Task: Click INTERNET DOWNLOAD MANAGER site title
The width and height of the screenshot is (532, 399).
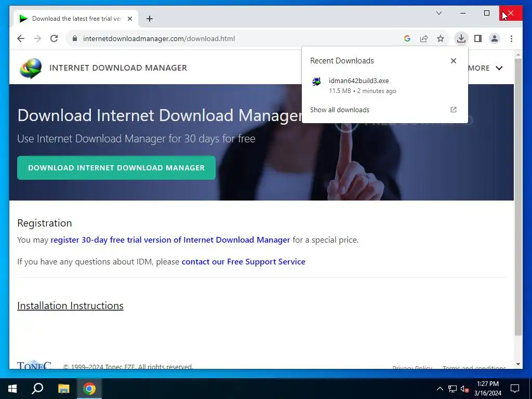Action: (x=118, y=68)
